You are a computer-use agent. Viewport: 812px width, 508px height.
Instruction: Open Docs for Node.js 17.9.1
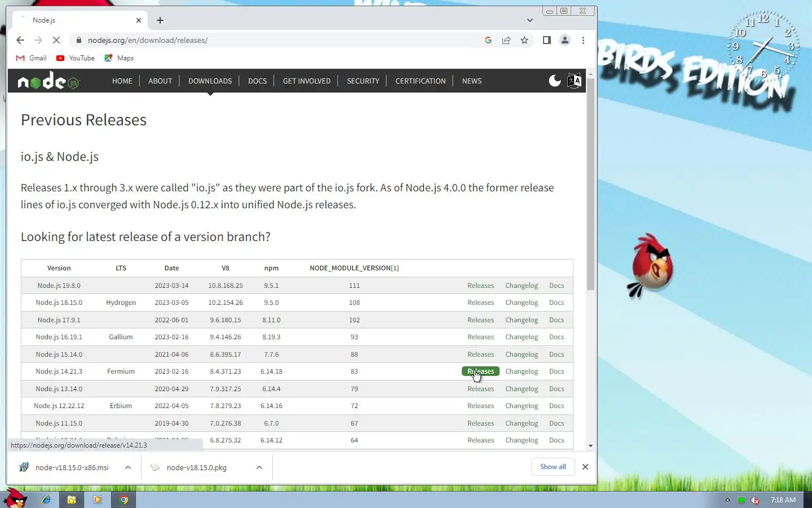tap(557, 320)
